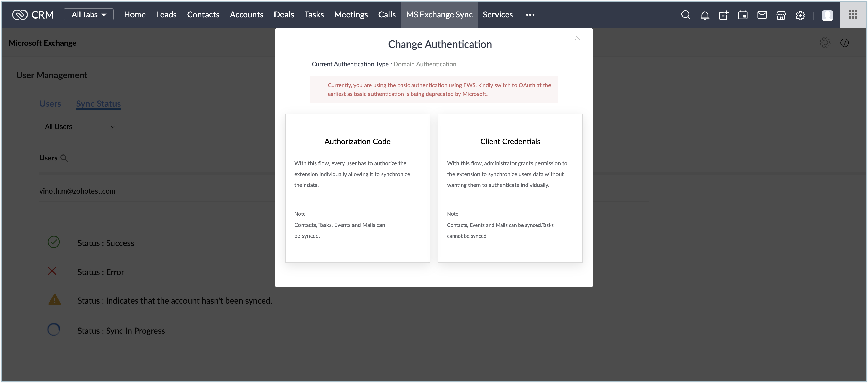The width and height of the screenshot is (868, 383).
Task: Click the user profile avatar
Action: click(x=827, y=15)
